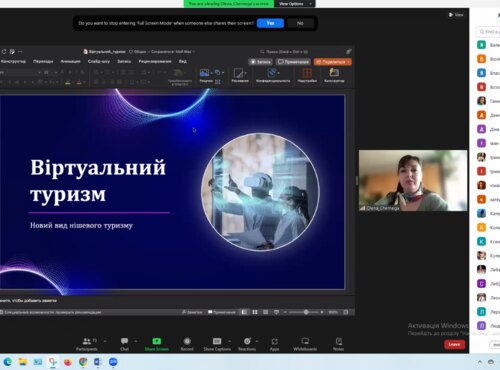This screenshot has width=500, height=370.
Task: Click the Примечания button in PowerPoint header
Action: tap(293, 62)
